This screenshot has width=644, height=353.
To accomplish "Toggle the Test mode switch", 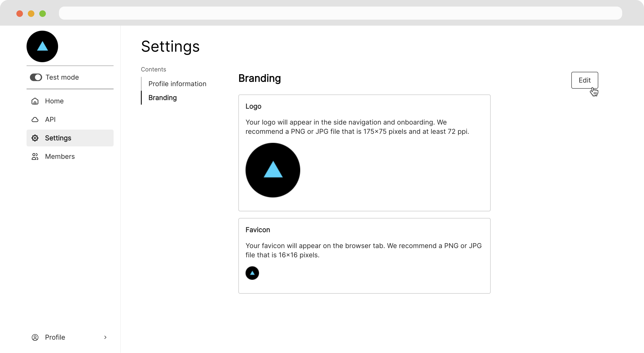I will click(36, 77).
